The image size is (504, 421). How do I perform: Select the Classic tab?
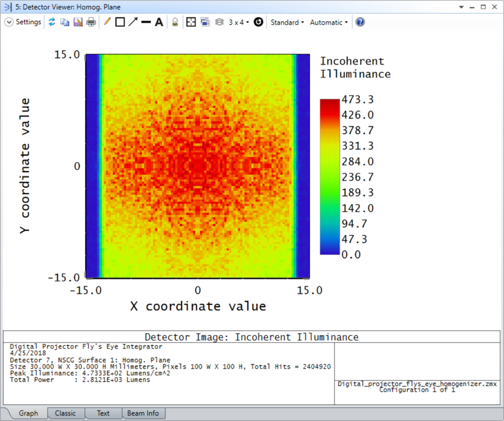[x=66, y=413]
